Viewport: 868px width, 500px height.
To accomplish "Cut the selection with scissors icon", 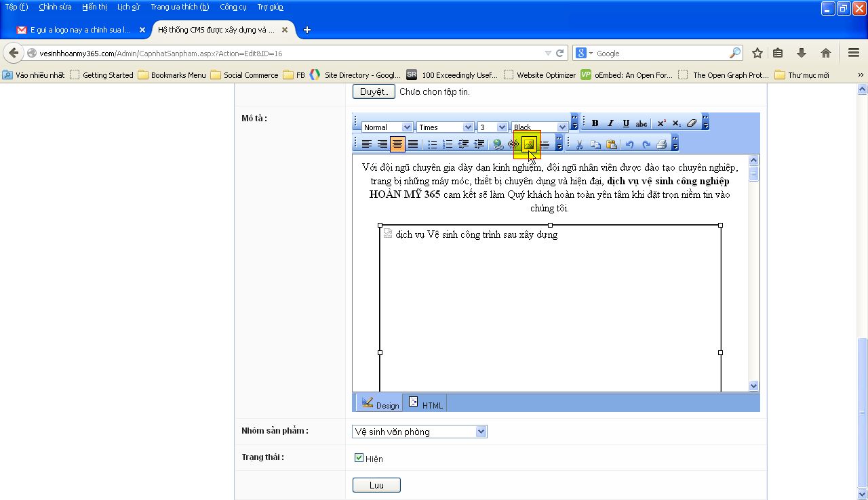I will [x=580, y=144].
